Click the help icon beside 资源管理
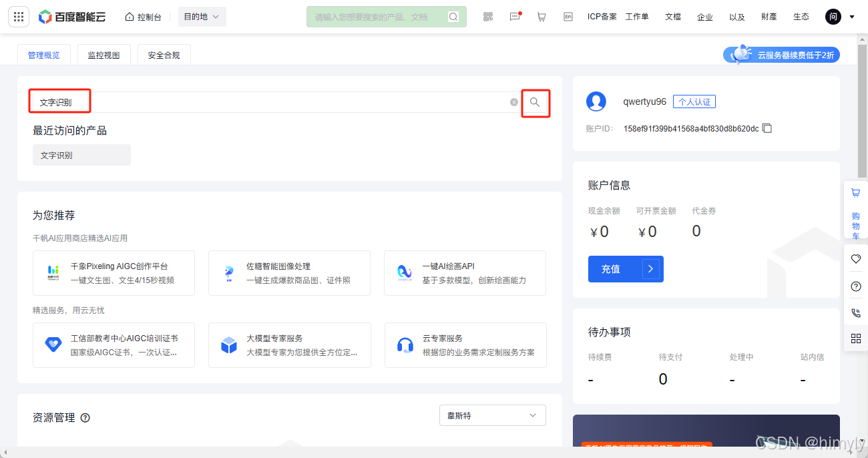The height and width of the screenshot is (458, 868). click(x=85, y=418)
